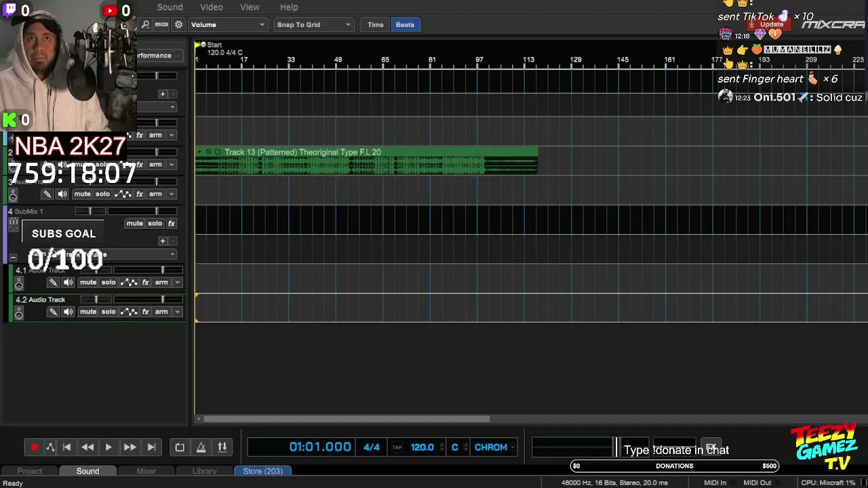The width and height of the screenshot is (868, 488).
Task: Solo the SubMix 1 track
Action: [x=155, y=224]
